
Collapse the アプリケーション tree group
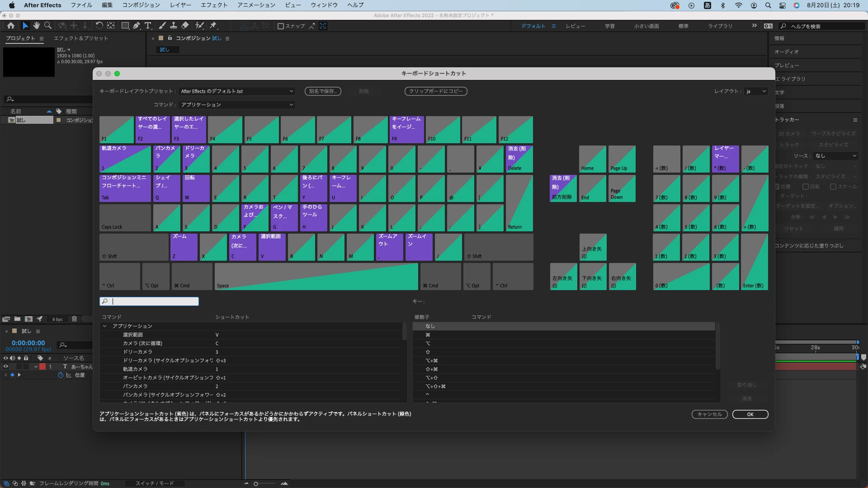coord(105,326)
